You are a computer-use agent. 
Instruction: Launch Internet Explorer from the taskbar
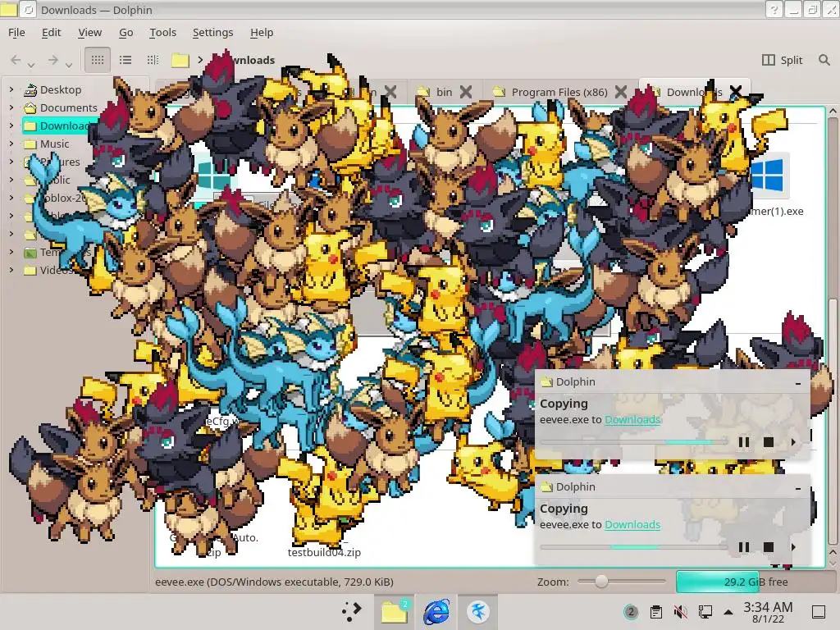tap(436, 612)
